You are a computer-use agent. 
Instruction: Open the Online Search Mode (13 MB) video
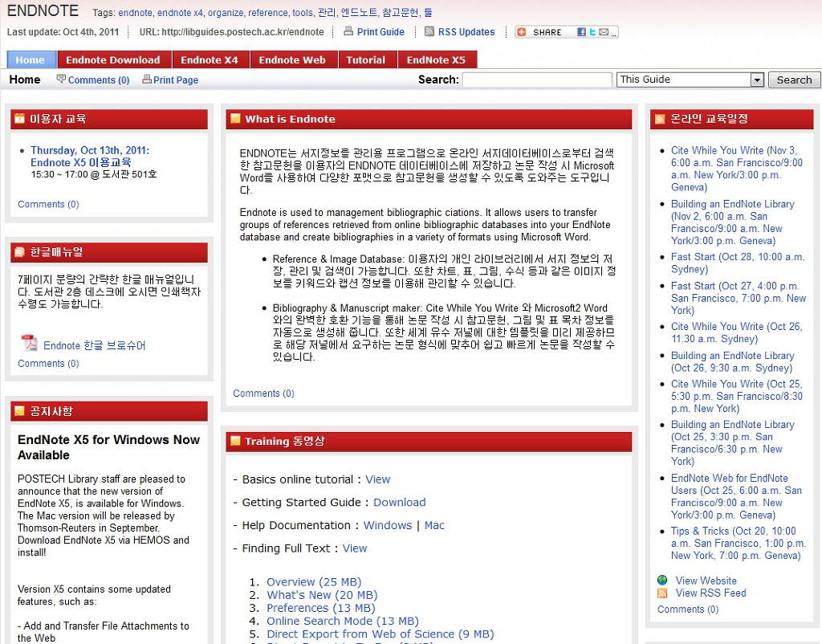pyautogui.click(x=342, y=621)
